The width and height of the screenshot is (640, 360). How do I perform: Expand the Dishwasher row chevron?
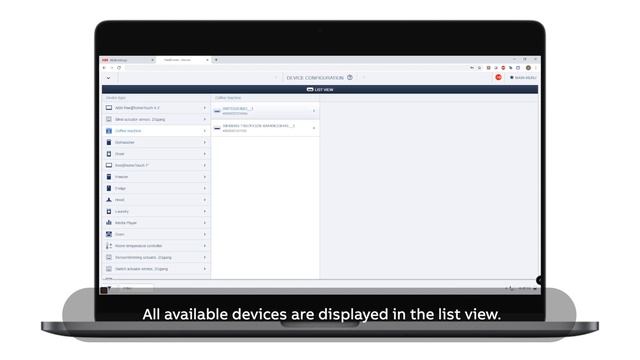click(x=205, y=142)
